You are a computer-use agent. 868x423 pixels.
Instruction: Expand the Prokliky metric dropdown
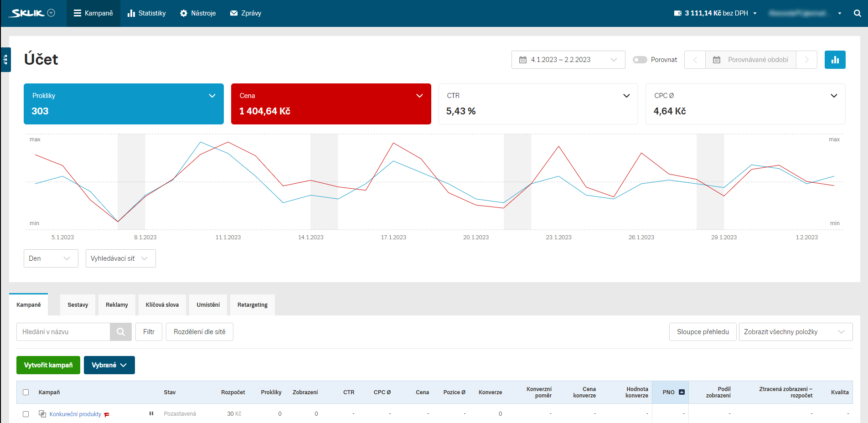click(x=212, y=96)
